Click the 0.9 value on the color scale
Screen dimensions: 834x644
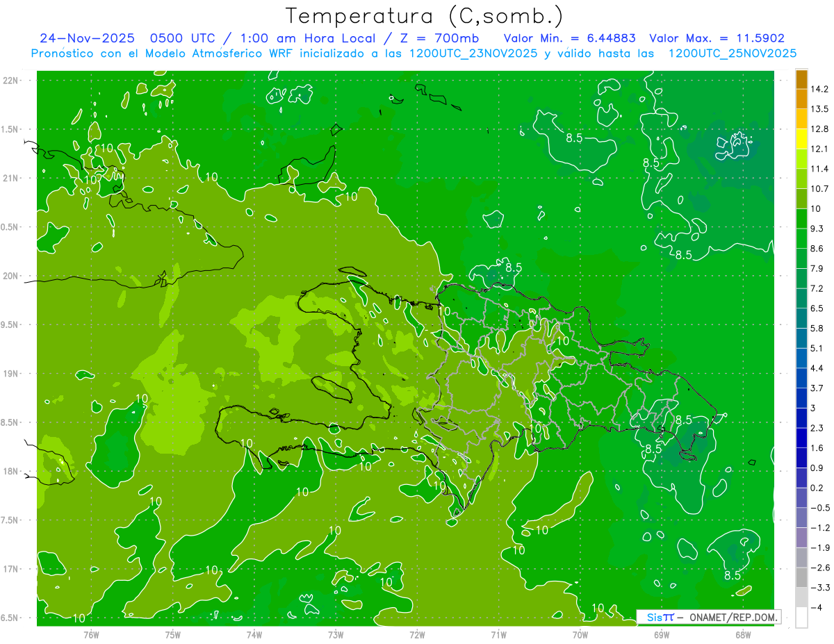pos(817,468)
